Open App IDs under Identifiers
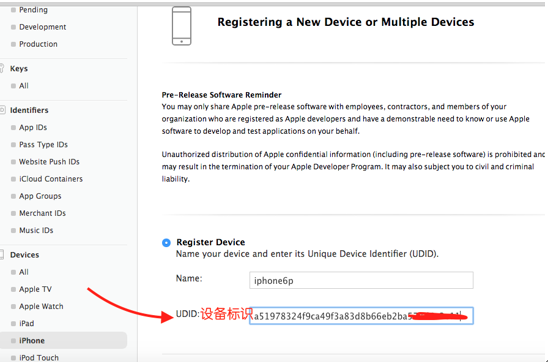This screenshot has height=362, width=548. (x=33, y=127)
